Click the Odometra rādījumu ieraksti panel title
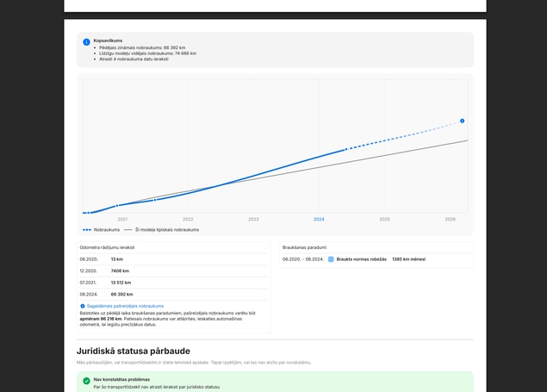Viewport: 547px width, 392px height. (x=107, y=247)
